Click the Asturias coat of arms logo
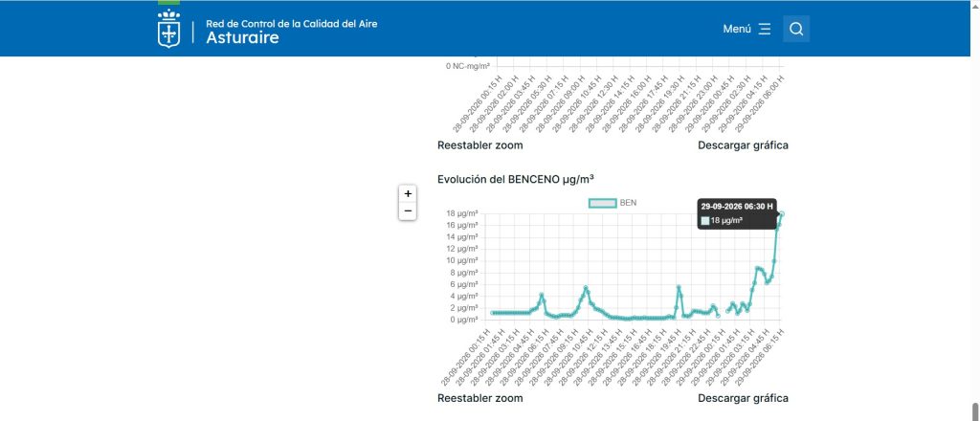Viewport: 980px width, 421px height. (x=168, y=29)
